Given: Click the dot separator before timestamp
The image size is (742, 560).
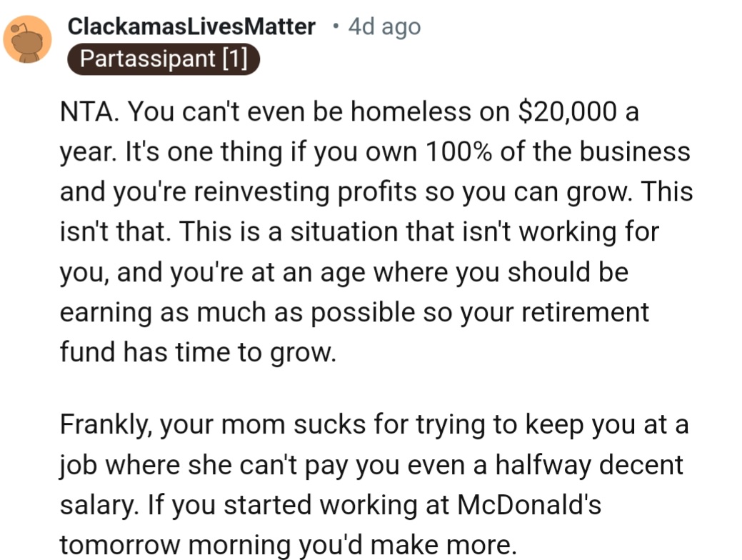Looking at the screenshot, I should 334,26.
